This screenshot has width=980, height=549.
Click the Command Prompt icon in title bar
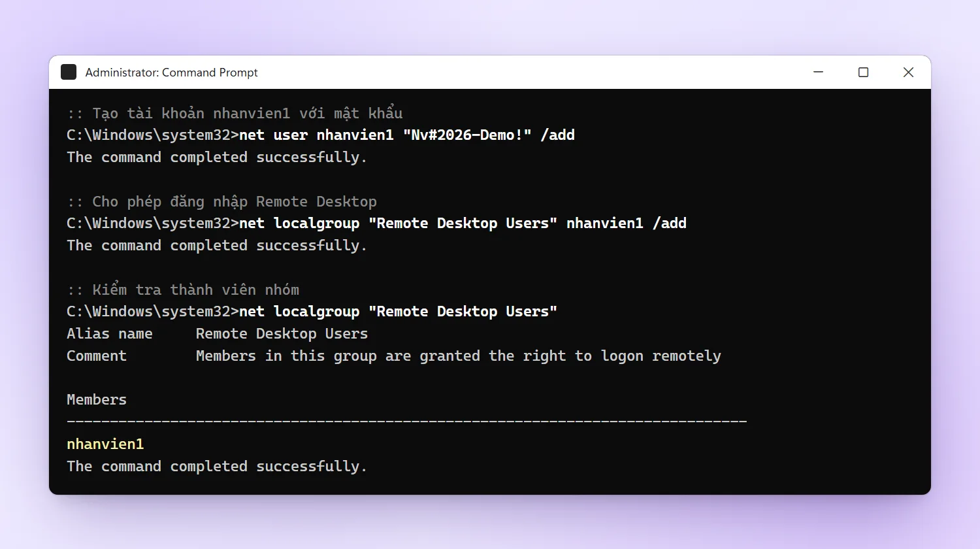pyautogui.click(x=69, y=72)
